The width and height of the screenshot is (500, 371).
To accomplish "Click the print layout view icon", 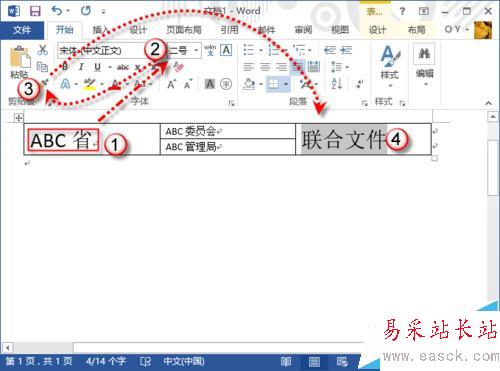I will click(x=314, y=362).
